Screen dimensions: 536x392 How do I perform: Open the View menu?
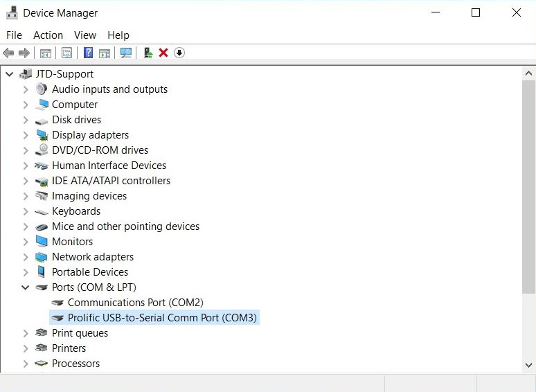(x=85, y=35)
